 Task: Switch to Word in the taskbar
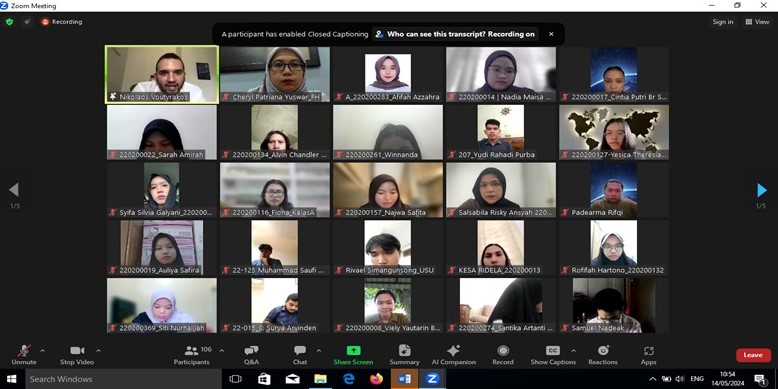tap(404, 379)
